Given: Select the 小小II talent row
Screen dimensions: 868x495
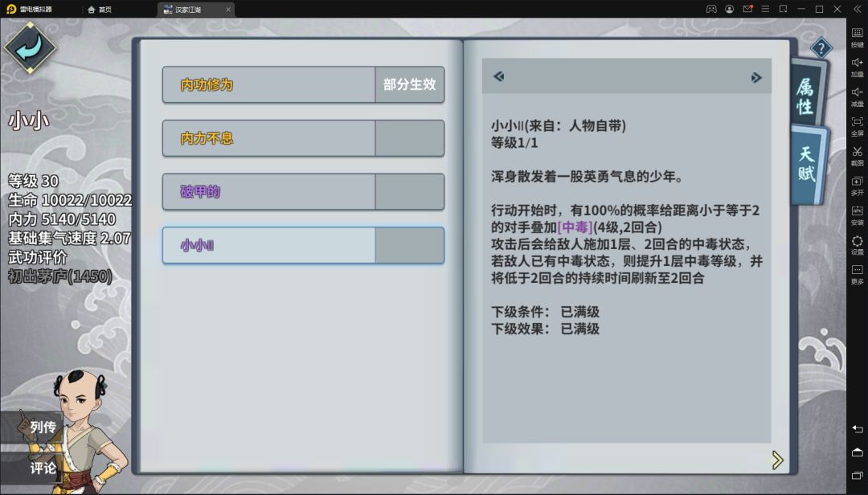Looking at the screenshot, I should click(303, 245).
